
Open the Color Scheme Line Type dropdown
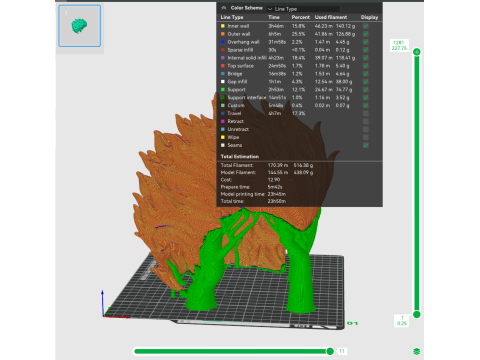303,9
